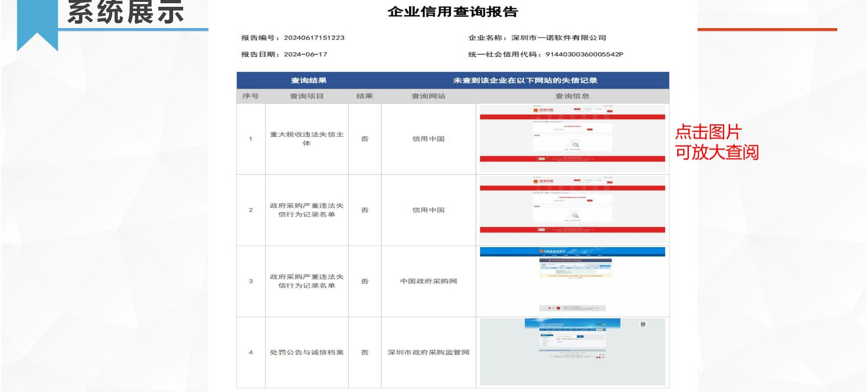Enlarge the row 2 信用中国 screenshot thumbnail

click(x=572, y=210)
